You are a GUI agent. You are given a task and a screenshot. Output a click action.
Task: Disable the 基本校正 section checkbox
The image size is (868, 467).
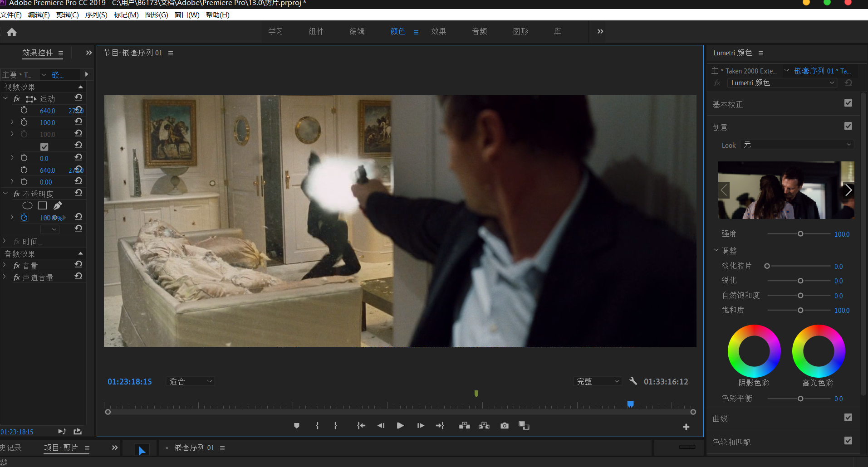848,103
